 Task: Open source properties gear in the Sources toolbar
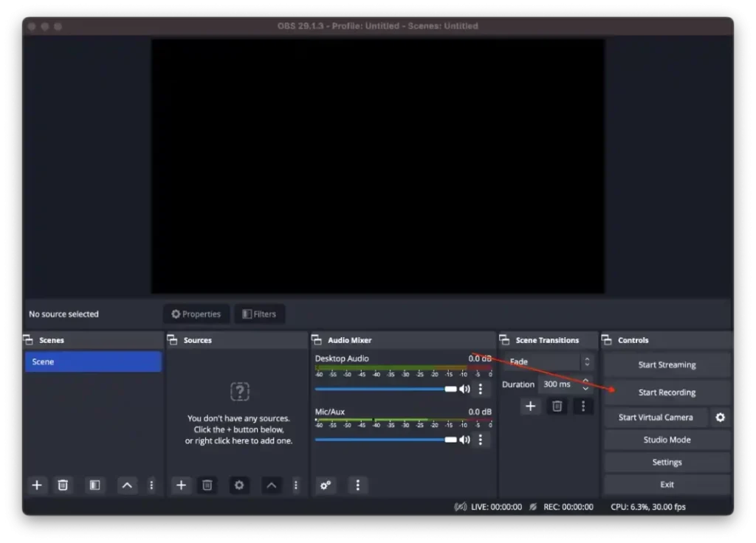(x=239, y=485)
